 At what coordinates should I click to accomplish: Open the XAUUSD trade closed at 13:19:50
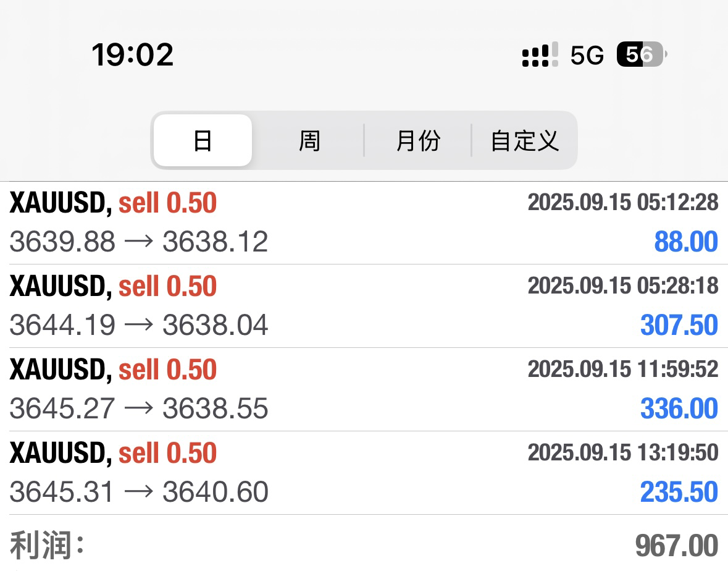click(x=364, y=473)
